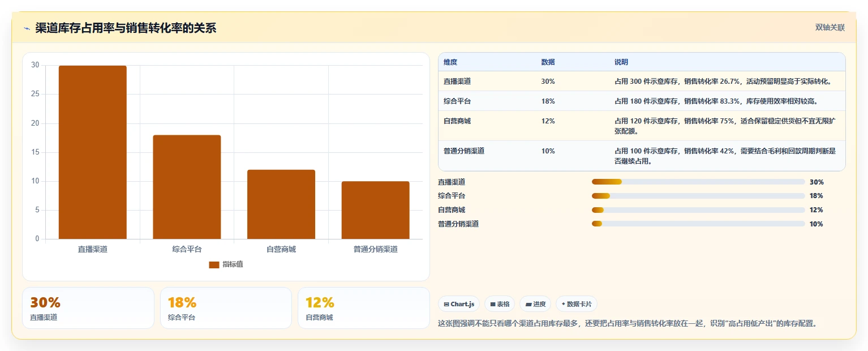The image size is (868, 351).
Task: Click the 直播渠道 bar in chart
Action: click(93, 152)
